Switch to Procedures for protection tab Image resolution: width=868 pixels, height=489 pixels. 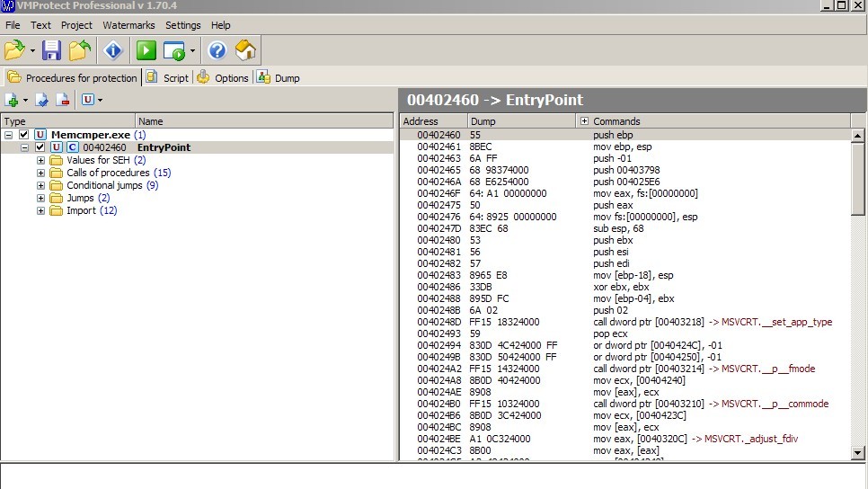point(72,77)
